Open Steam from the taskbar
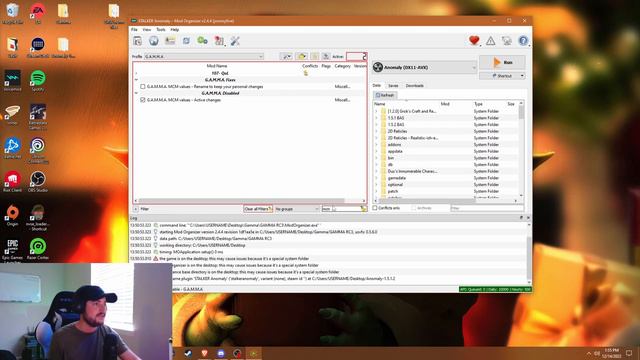Viewport: 640px width, 360px height. [x=188, y=353]
